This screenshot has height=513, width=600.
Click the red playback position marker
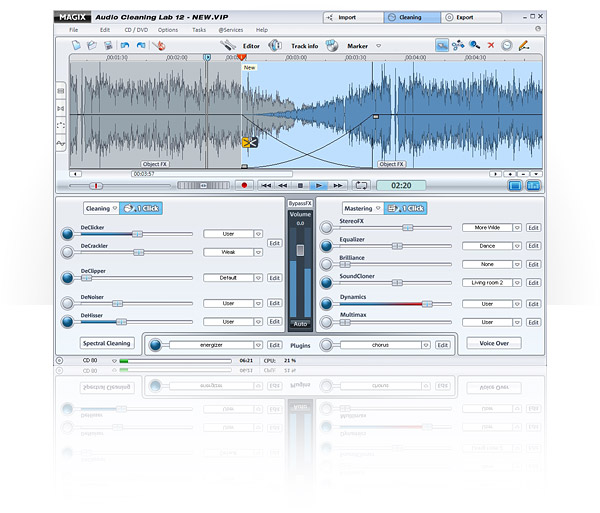(242, 57)
